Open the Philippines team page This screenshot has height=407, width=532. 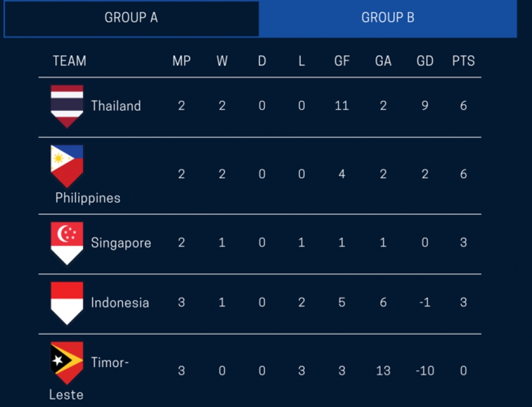88,197
